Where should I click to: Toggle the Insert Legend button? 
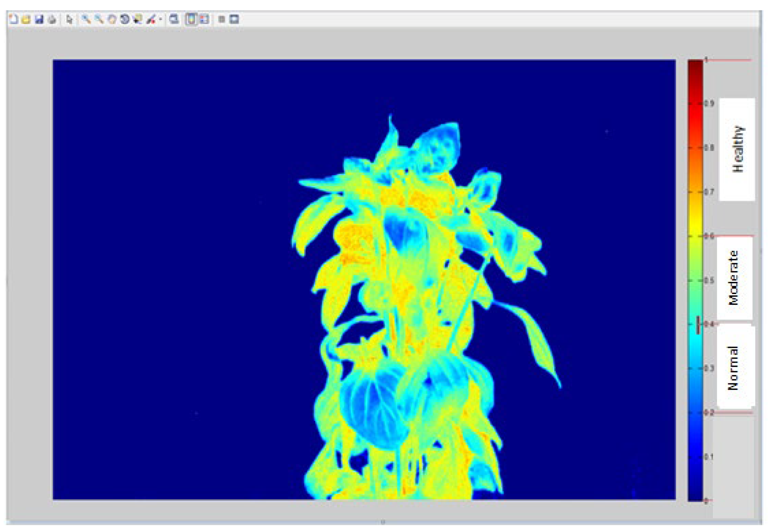pos(204,19)
